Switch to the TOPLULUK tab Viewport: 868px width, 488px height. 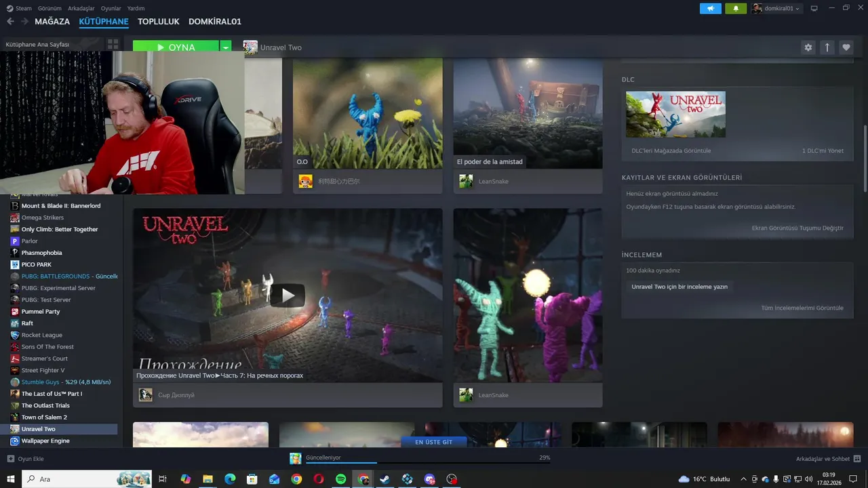pos(159,22)
